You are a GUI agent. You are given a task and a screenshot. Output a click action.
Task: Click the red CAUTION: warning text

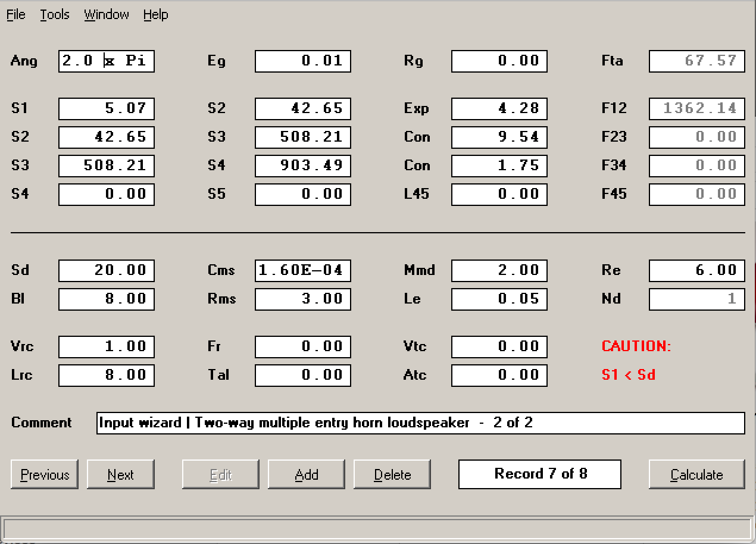click(636, 346)
